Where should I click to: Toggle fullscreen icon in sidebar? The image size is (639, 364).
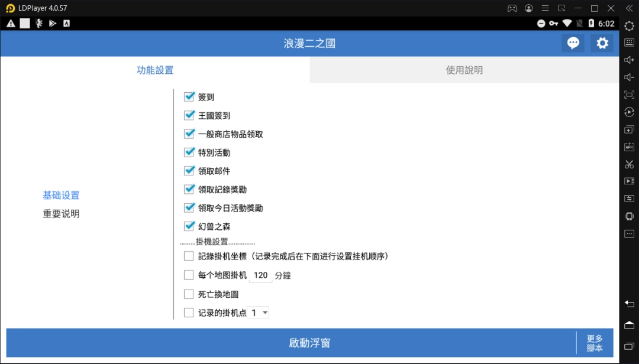tap(629, 95)
